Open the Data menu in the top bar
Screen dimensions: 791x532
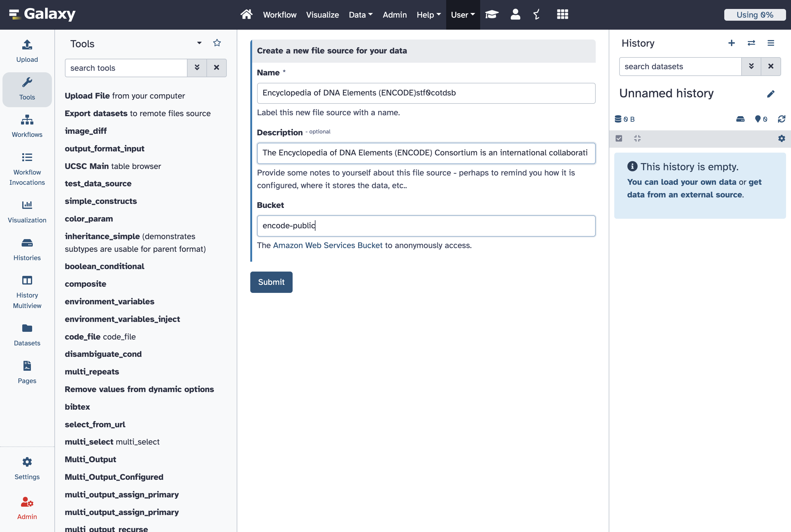(360, 15)
